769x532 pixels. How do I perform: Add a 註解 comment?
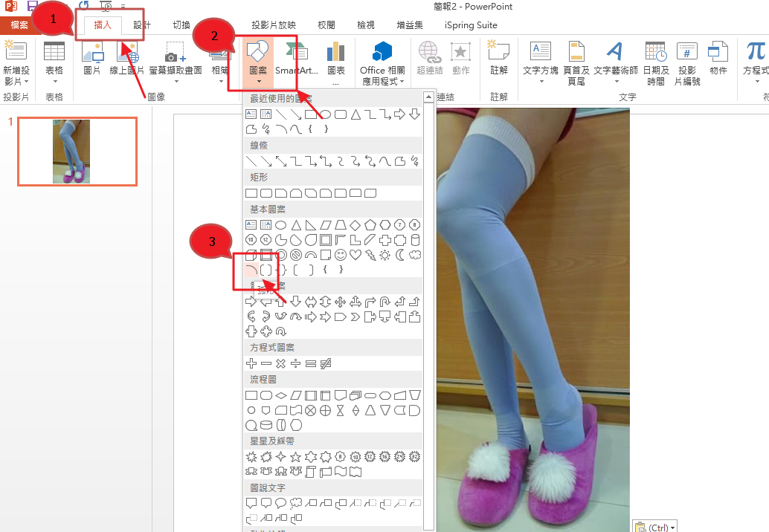(499, 59)
